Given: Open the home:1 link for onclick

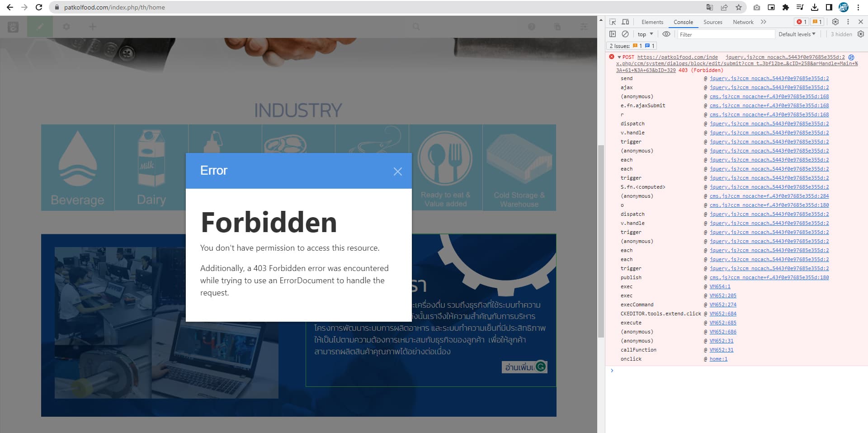Looking at the screenshot, I should 718,359.
